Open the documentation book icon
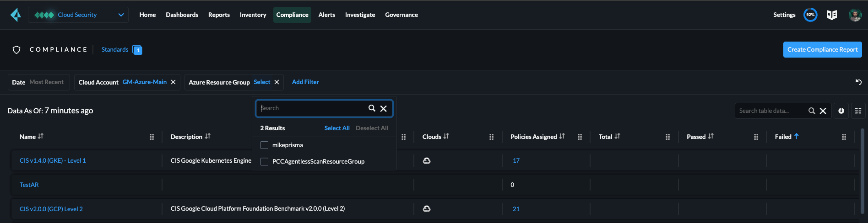Viewport: 868px width, 223px height. pos(832,15)
